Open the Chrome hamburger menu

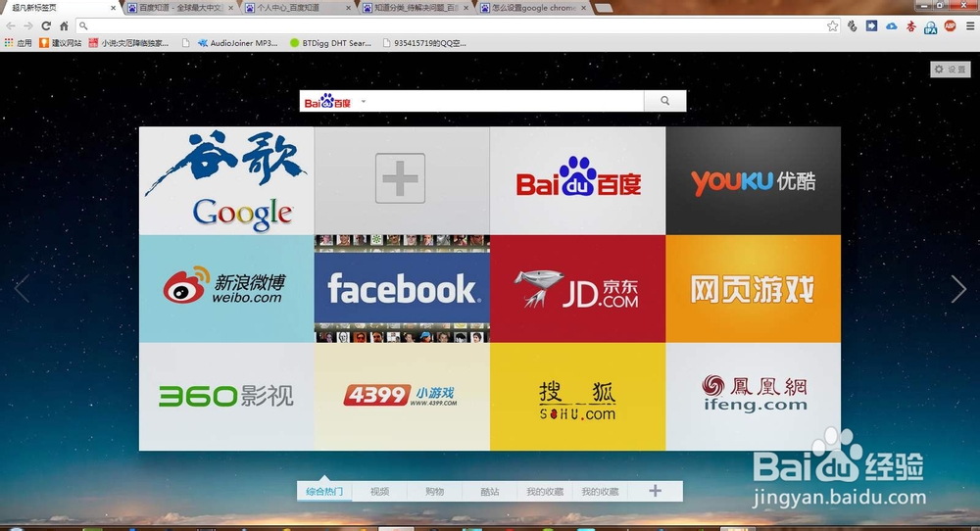(970, 25)
